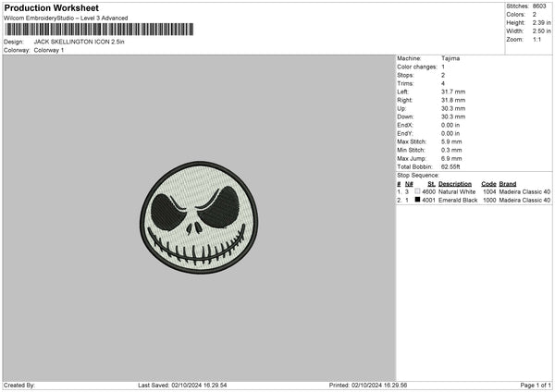Screen dimensions: 555x392
Task: Select the Production Worksheet title
Action: pyautogui.click(x=51, y=7)
